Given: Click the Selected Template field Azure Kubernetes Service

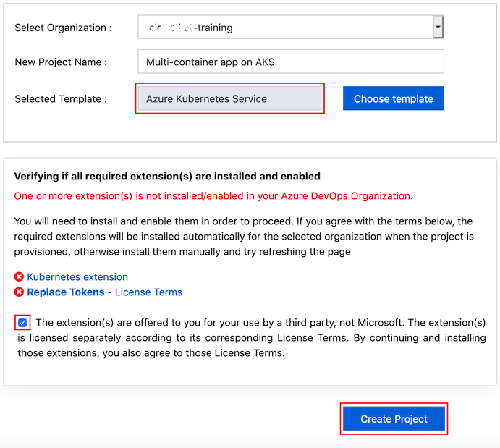Looking at the screenshot, I should pos(229,98).
